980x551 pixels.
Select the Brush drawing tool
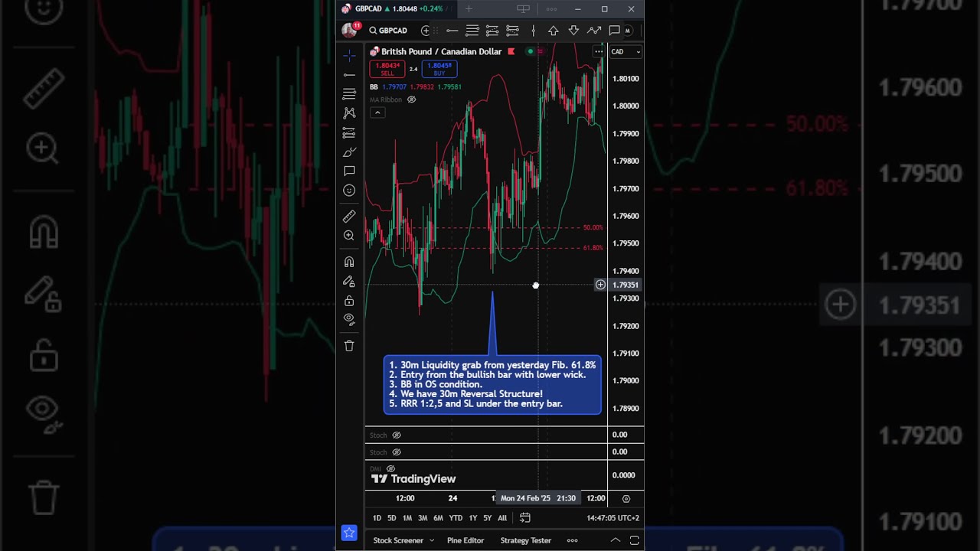pyautogui.click(x=349, y=152)
